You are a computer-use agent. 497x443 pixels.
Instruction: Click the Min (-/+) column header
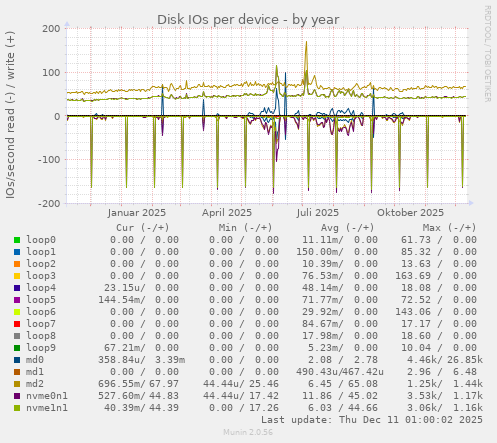245,228
